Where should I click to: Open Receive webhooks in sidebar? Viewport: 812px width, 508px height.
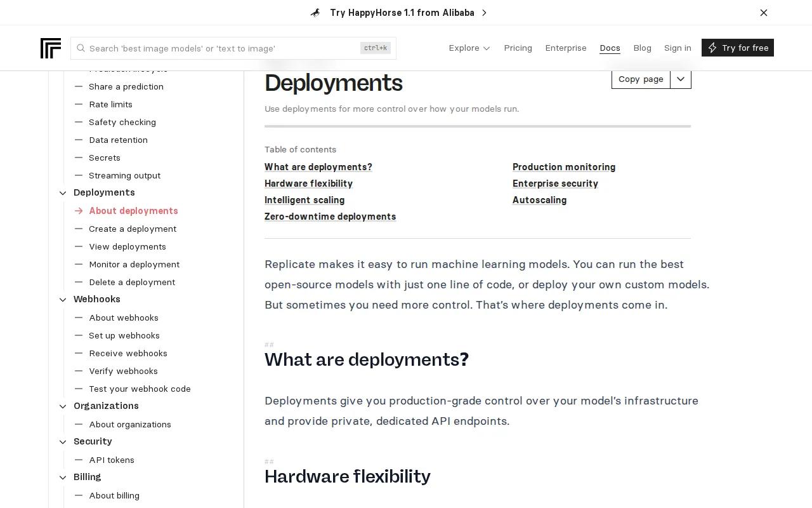tap(128, 353)
